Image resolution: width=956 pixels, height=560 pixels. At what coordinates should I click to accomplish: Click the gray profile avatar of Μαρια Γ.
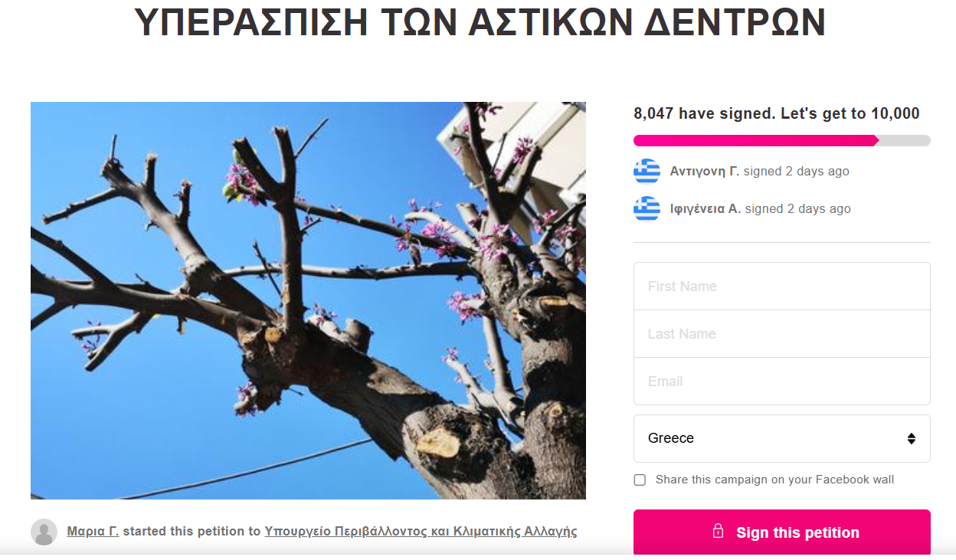(44, 532)
